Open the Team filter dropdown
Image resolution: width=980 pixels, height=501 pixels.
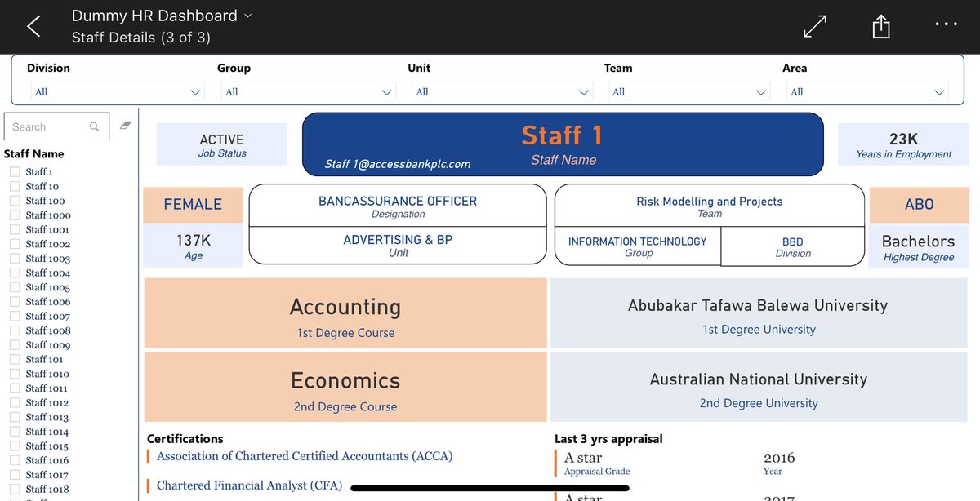pos(688,92)
